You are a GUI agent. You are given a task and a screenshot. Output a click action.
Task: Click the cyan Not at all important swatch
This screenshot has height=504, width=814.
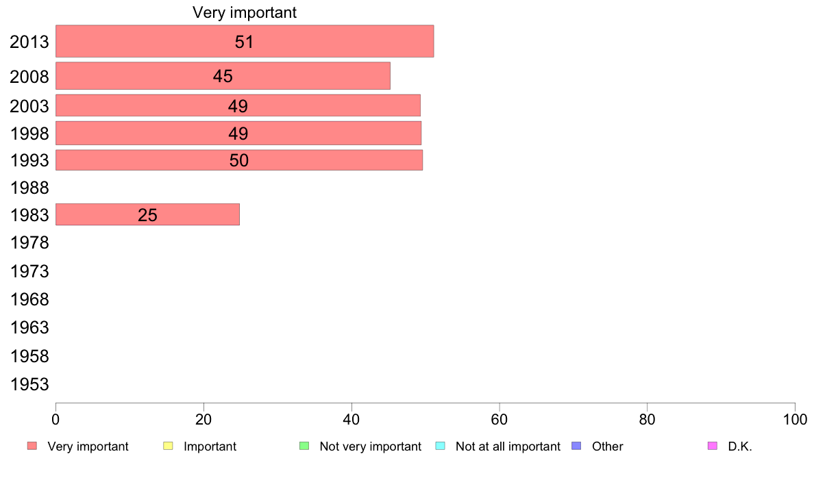pyautogui.click(x=440, y=446)
